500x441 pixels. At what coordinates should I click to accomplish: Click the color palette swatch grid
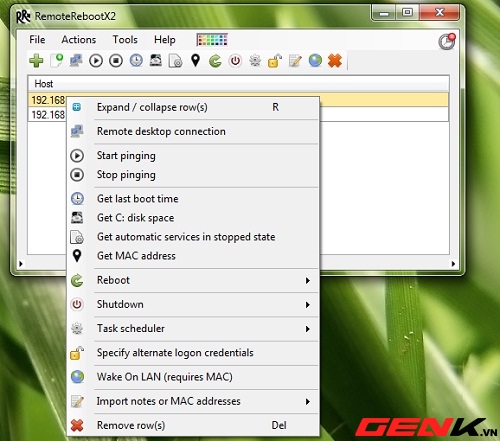click(x=212, y=40)
